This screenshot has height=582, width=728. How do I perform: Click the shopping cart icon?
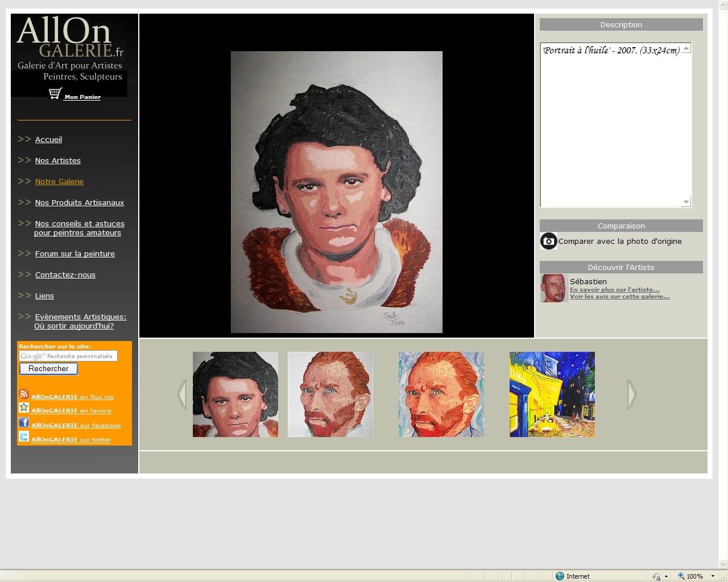click(55, 94)
